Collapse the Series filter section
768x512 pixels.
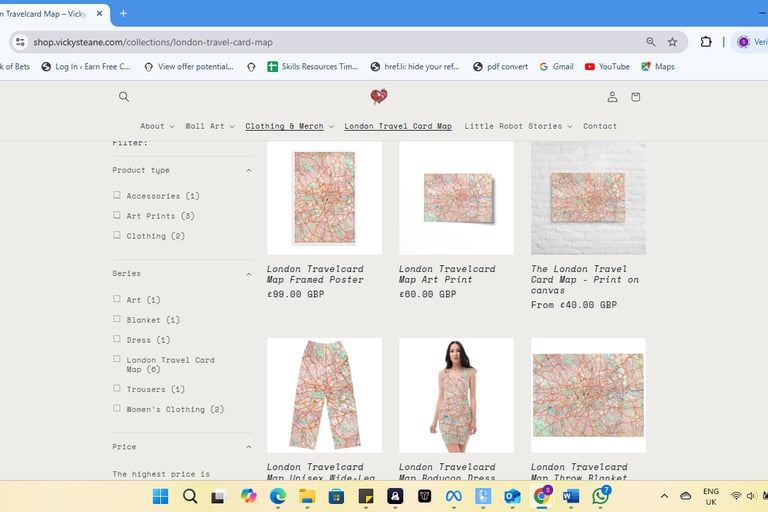tap(182, 273)
